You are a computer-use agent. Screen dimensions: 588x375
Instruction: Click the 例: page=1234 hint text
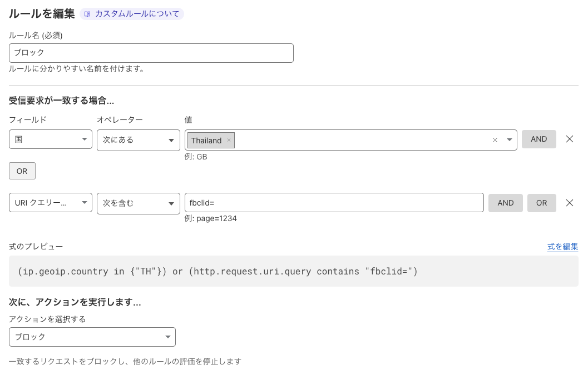point(210,218)
